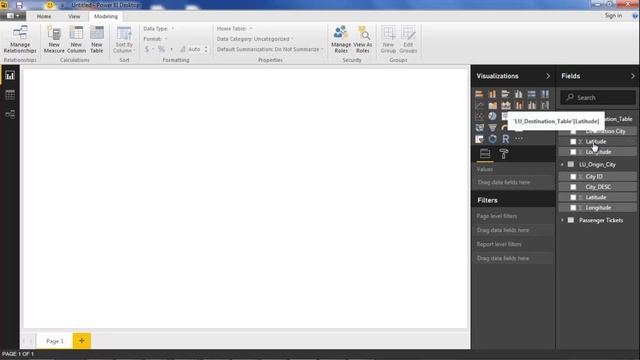The height and width of the screenshot is (360, 640).
Task: Select the Stacked area chart visualization
Action: tap(505, 105)
